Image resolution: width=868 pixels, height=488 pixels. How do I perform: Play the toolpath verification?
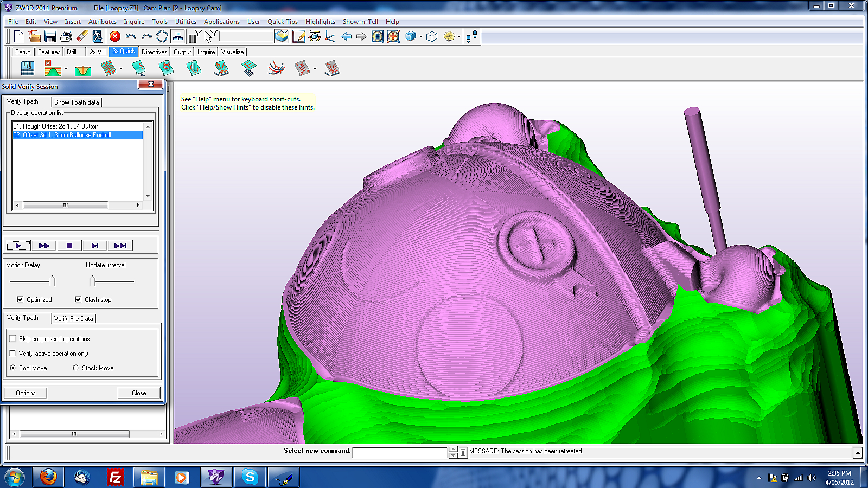click(18, 246)
